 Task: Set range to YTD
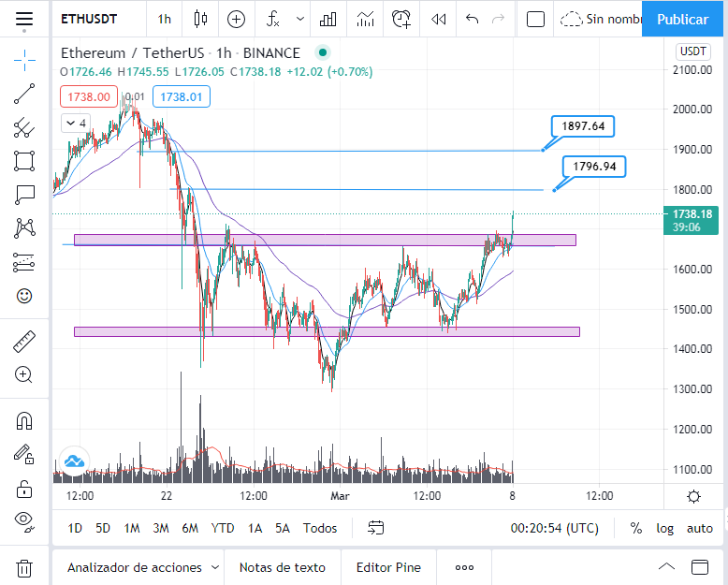(x=223, y=528)
